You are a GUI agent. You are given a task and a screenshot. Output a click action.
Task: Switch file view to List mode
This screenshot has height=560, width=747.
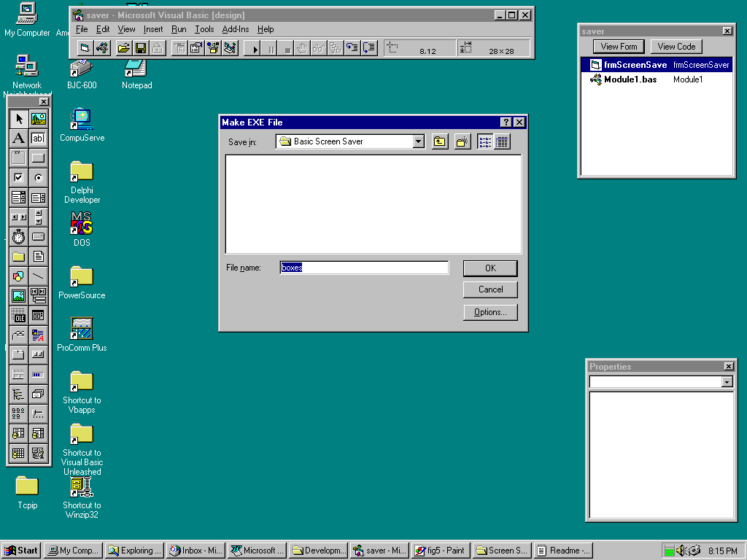485,141
